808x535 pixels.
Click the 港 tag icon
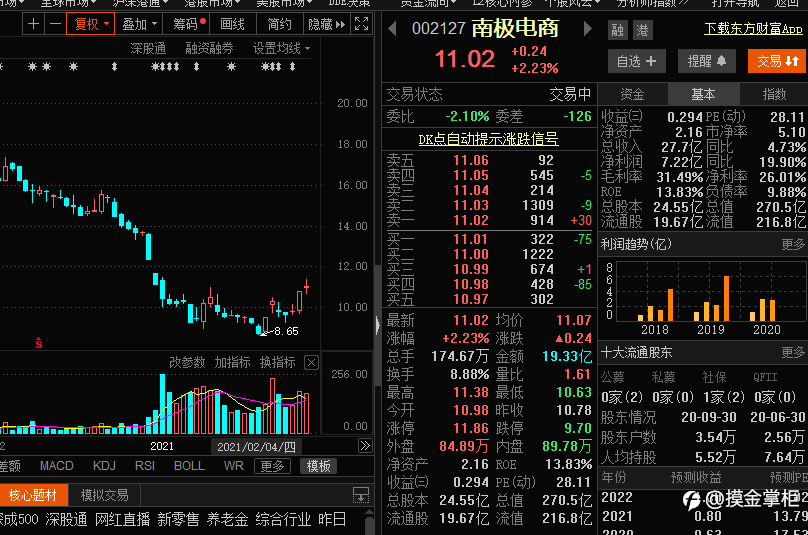[642, 30]
